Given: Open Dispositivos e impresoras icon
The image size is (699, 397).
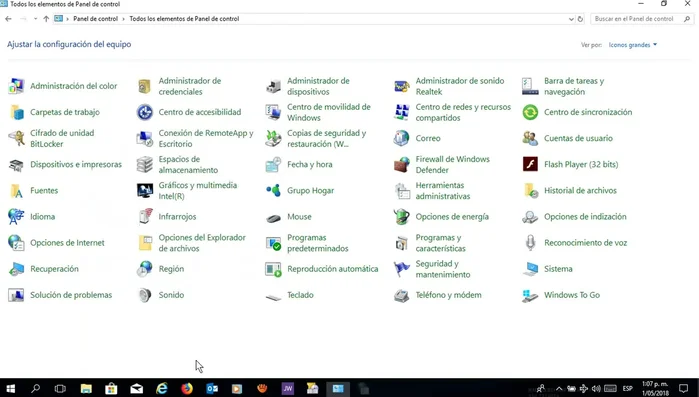Looking at the screenshot, I should click(16, 164).
